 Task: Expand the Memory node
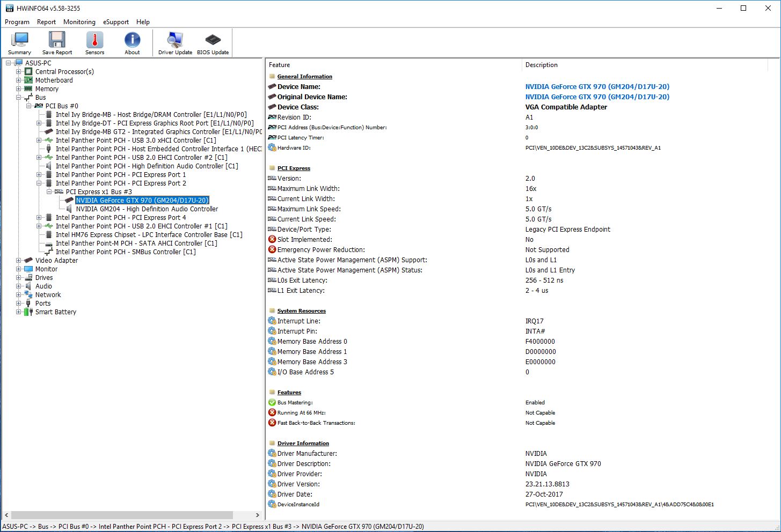pos(18,88)
